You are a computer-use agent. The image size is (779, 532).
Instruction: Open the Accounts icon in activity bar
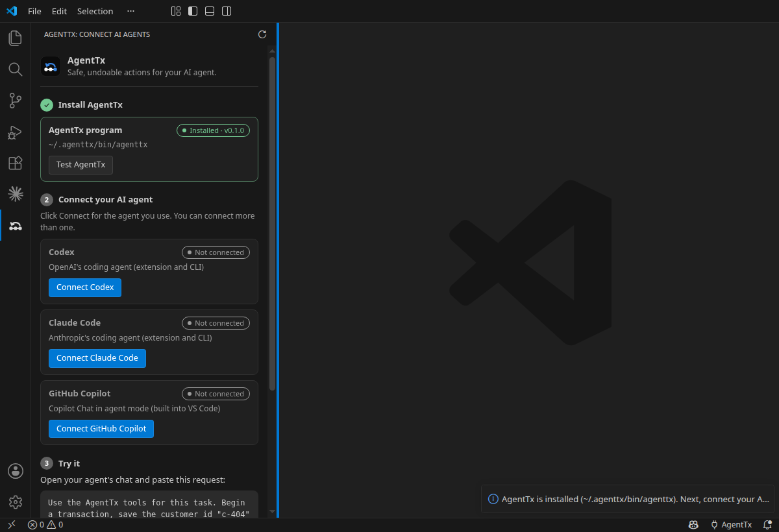tap(16, 471)
